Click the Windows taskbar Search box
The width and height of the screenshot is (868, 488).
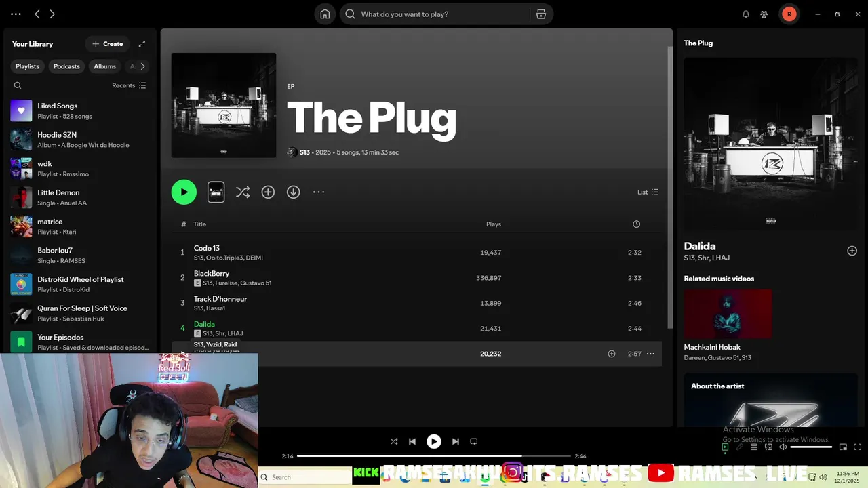point(304,477)
